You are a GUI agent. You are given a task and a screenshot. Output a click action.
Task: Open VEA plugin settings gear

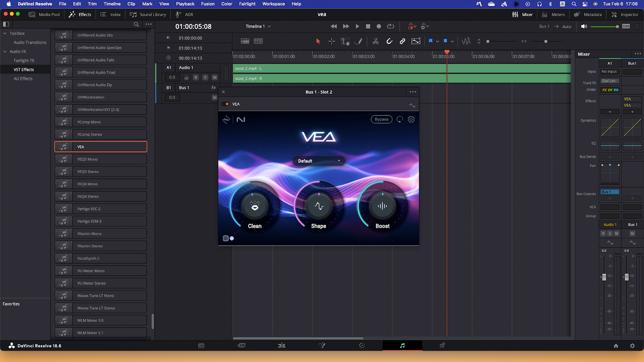(x=411, y=119)
